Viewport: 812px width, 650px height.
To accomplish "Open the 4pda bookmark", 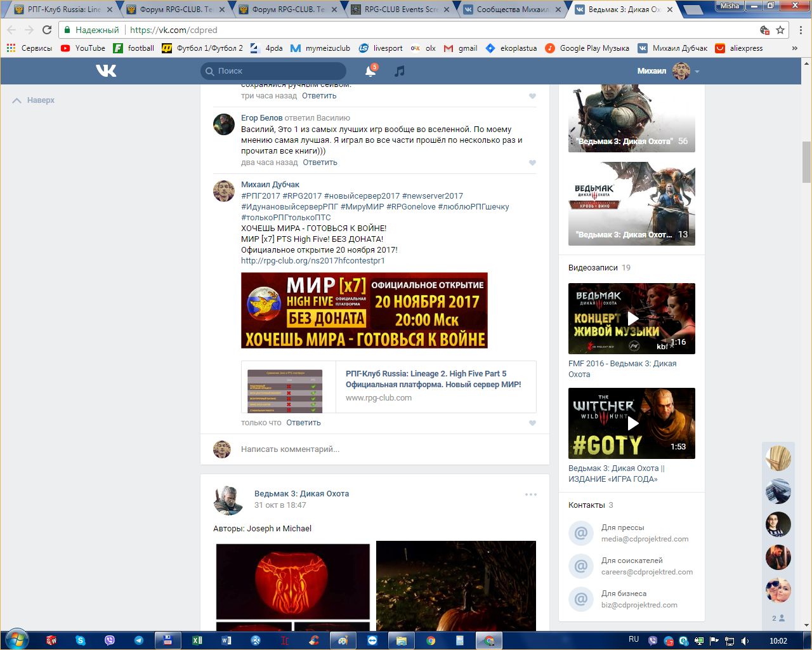I will (266, 48).
